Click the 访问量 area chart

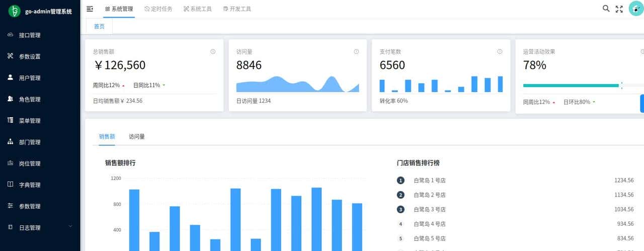coord(298,84)
